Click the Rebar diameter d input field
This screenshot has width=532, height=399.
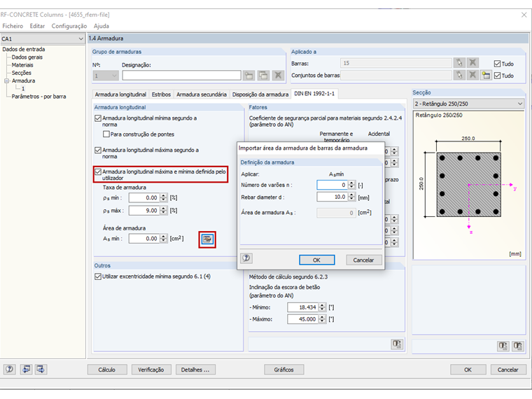332,197
